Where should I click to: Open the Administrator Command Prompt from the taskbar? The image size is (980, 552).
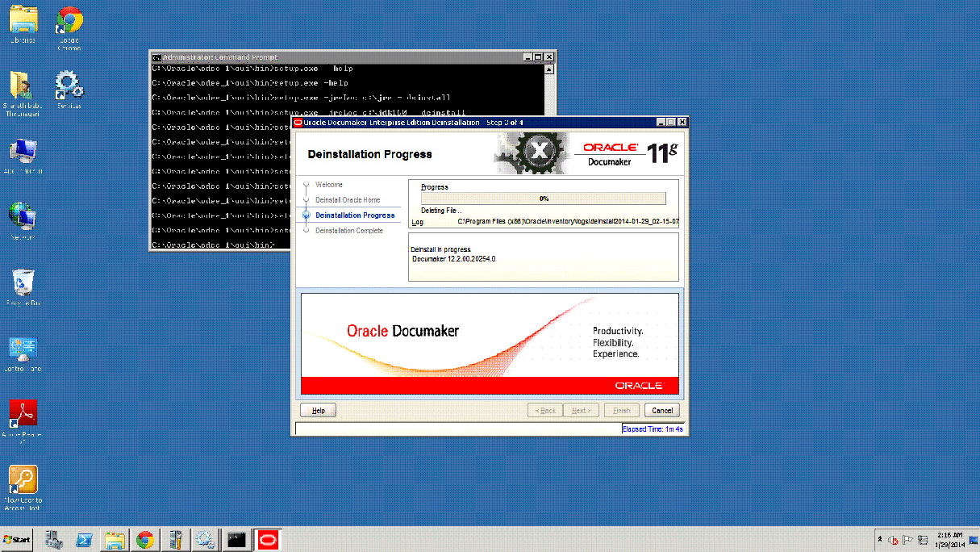pyautogui.click(x=236, y=539)
